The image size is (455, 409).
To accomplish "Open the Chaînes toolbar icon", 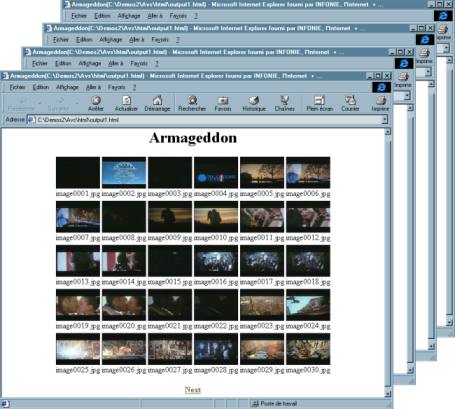I will tap(284, 100).
